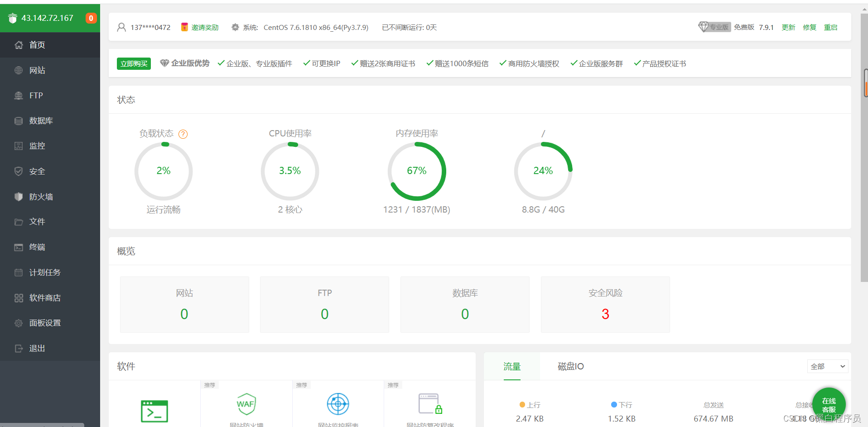Click the 负载状态 2% gauge
The height and width of the screenshot is (427, 868).
(x=164, y=171)
